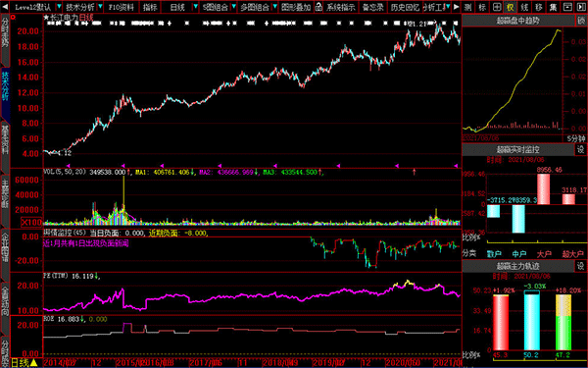588x368 pixels.
Task: Open the F10资料 button
Action: [x=121, y=7]
